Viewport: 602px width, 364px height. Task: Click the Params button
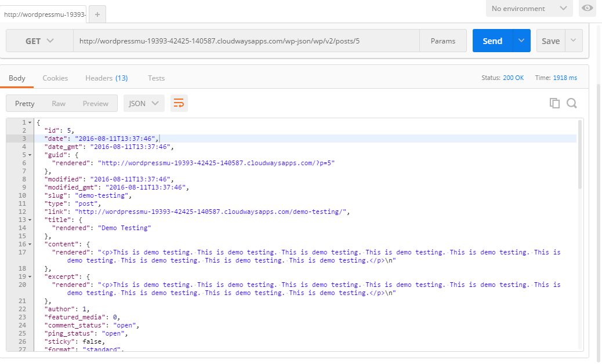[x=443, y=41]
